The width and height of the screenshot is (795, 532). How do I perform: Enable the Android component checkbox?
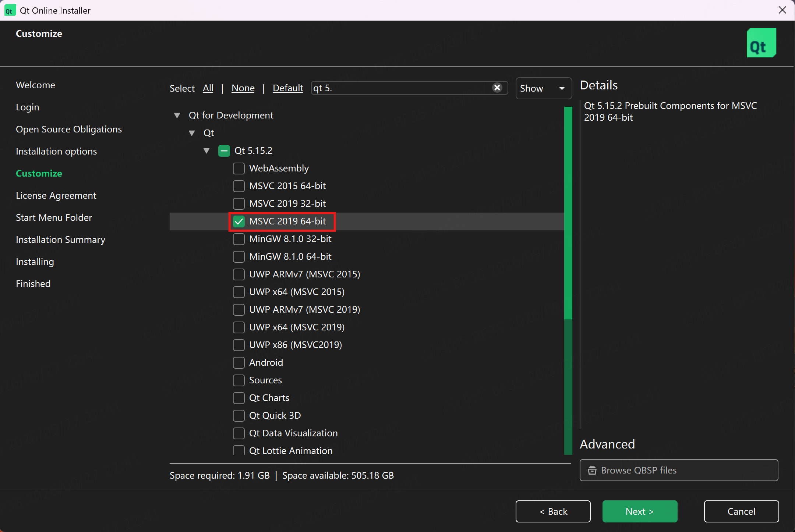click(239, 363)
